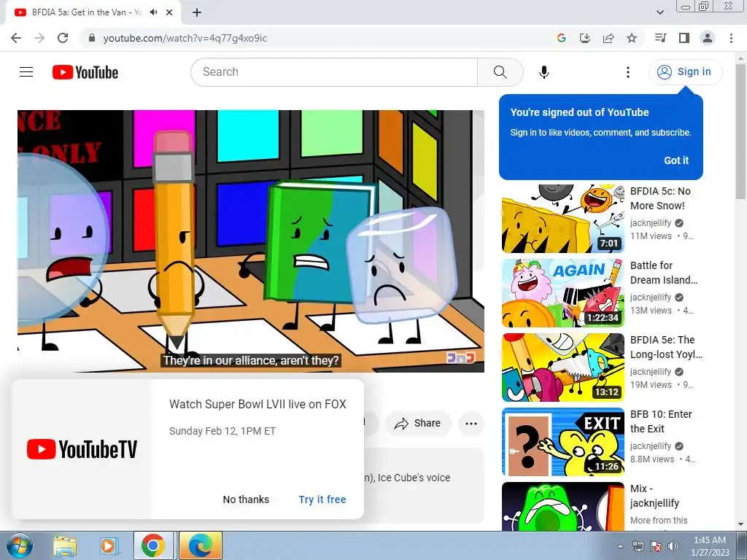Open BFDIA 5c: No More Snow! thumbnail
The height and width of the screenshot is (560, 747).
coord(563,219)
